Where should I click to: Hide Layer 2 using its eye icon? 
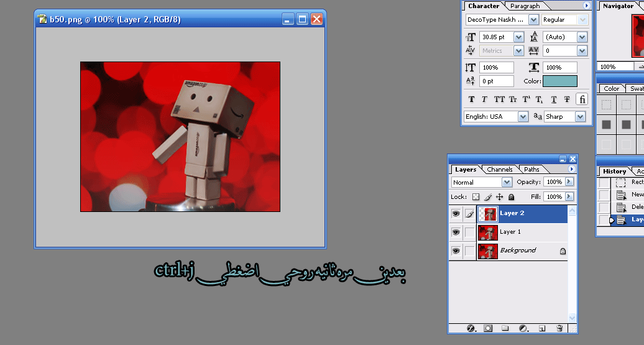click(x=456, y=213)
